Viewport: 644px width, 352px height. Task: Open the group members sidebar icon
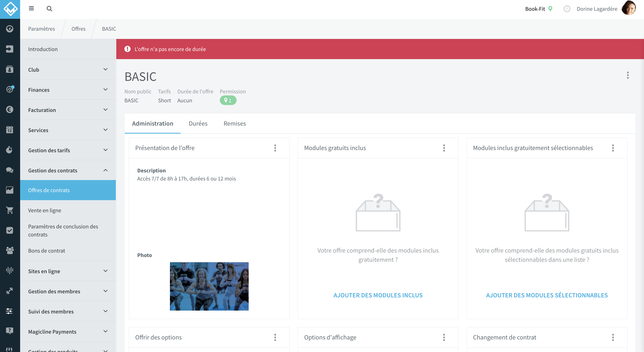coord(9,250)
